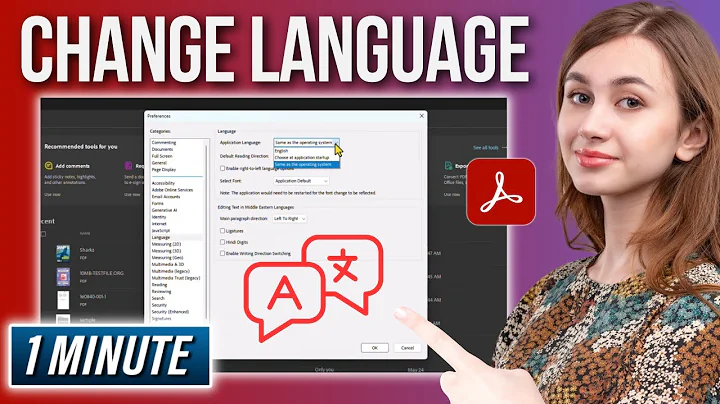Viewport: 720px width, 404px height.
Task: Click the green Export PDF icon
Action: (x=448, y=166)
